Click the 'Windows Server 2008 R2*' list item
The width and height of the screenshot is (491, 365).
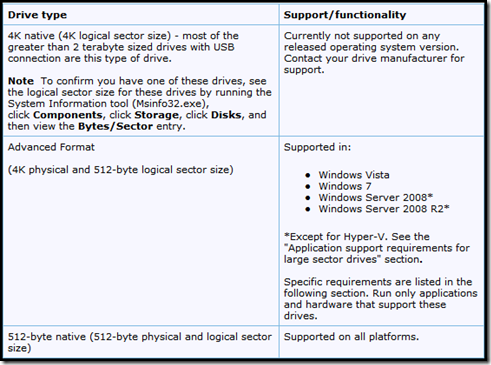pyautogui.click(x=384, y=209)
